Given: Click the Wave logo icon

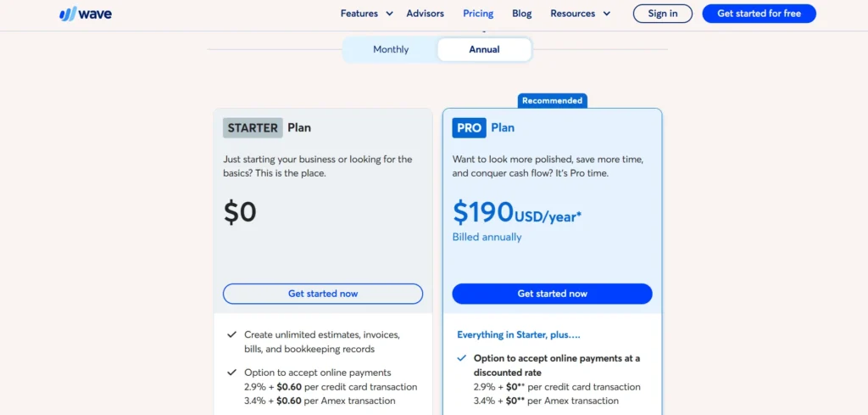Looking at the screenshot, I should [67, 14].
